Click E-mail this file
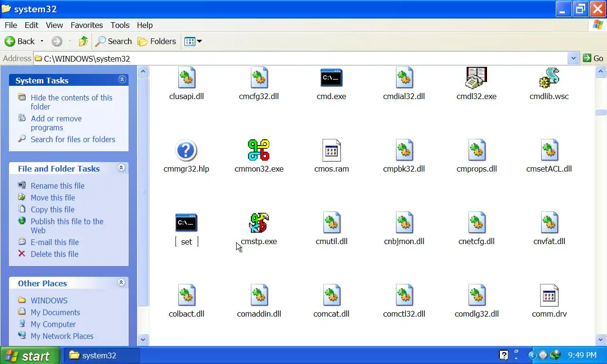Image resolution: width=607 pixels, height=364 pixels. (55, 242)
